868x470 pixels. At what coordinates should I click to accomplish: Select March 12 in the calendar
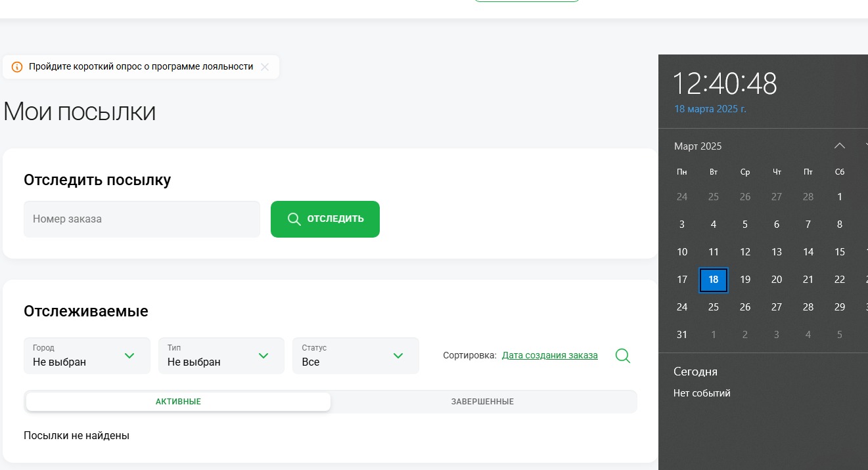point(745,252)
